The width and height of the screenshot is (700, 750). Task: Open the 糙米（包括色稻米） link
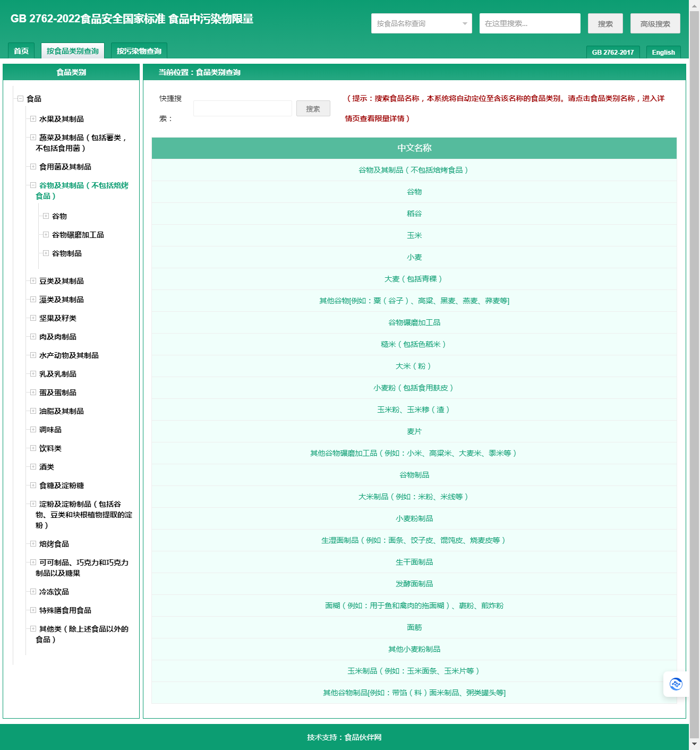[x=414, y=344]
